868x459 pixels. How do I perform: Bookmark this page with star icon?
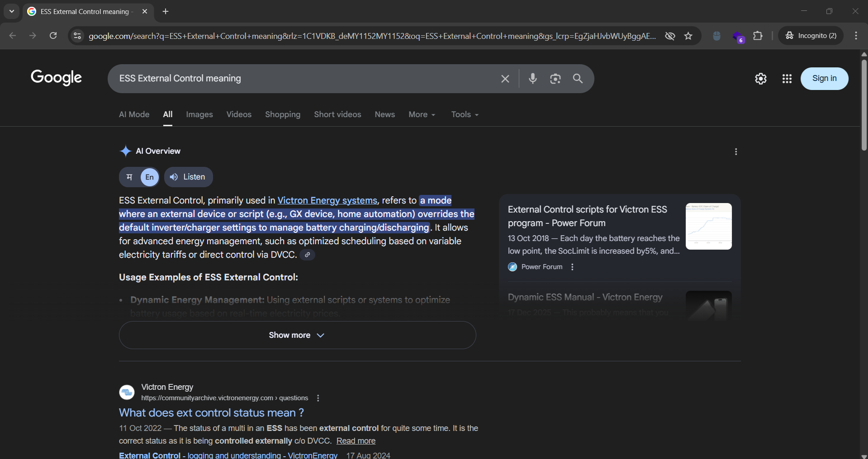pyautogui.click(x=688, y=36)
